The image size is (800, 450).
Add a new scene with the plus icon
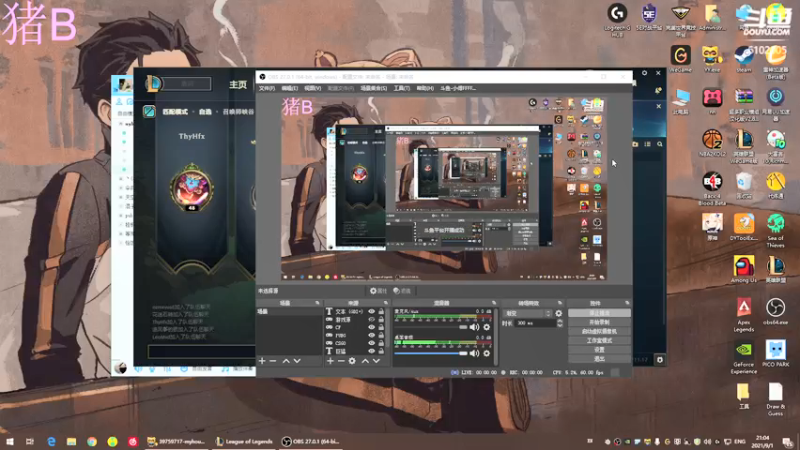point(262,361)
